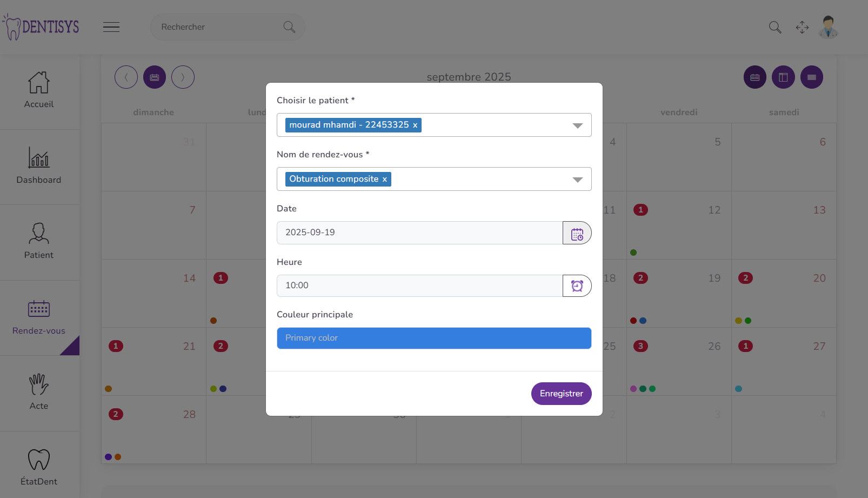Open the time picker alarm clock icon

(x=577, y=286)
